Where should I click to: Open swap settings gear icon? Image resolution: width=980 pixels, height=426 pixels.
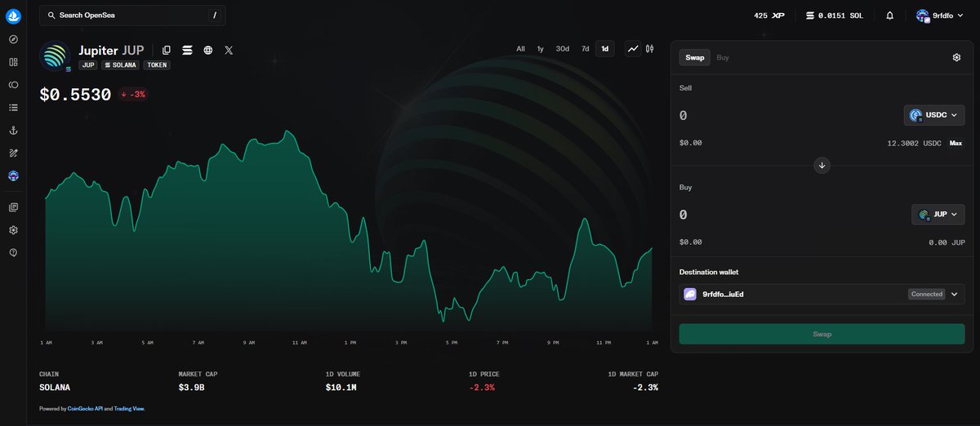pos(956,58)
